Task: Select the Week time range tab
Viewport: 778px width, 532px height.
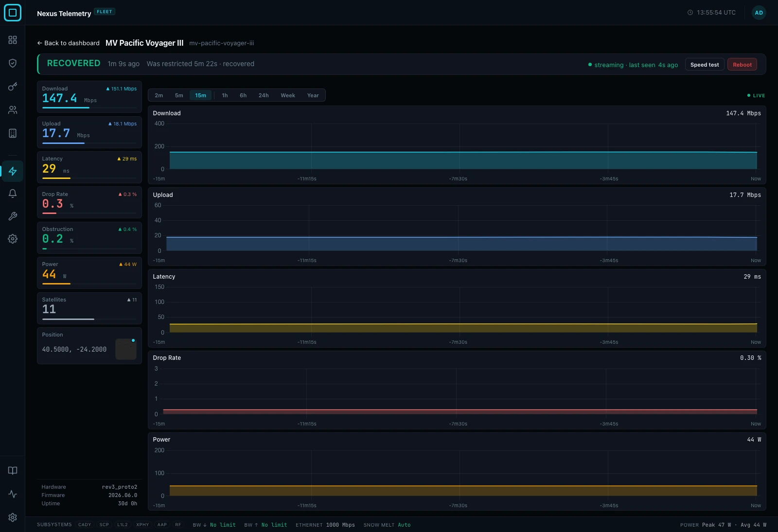Action: click(288, 95)
